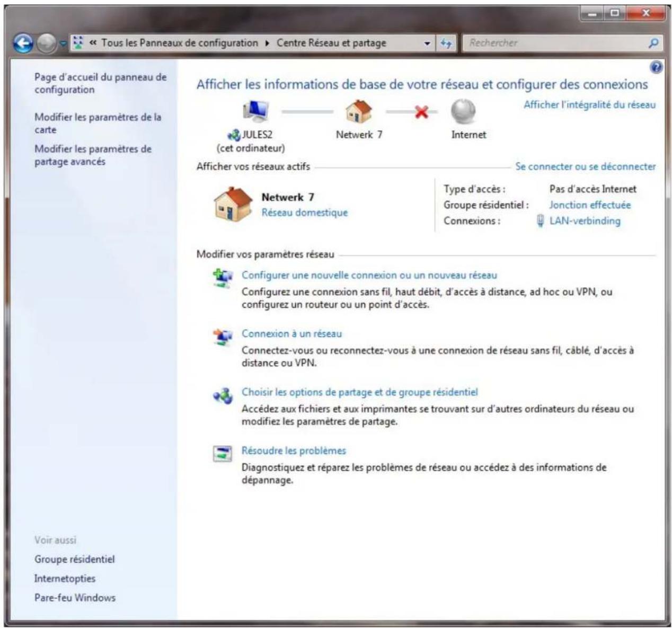Close the window with the red X button
672x628 pixels.
pos(646,13)
